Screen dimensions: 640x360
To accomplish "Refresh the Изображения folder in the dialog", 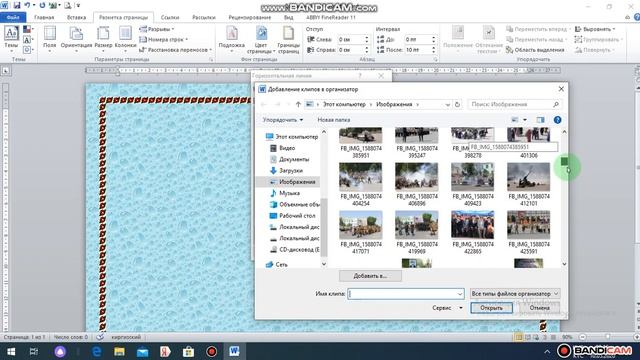I will pyautogui.click(x=457, y=104).
